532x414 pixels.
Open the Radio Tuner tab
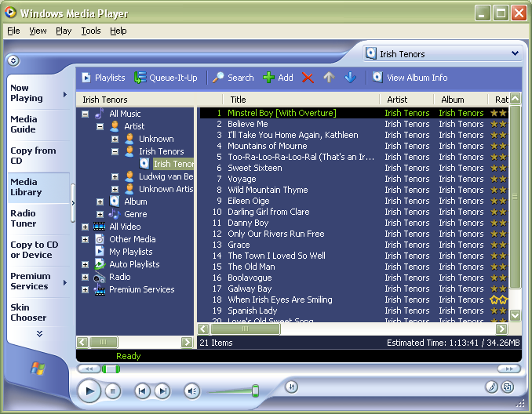(x=38, y=218)
